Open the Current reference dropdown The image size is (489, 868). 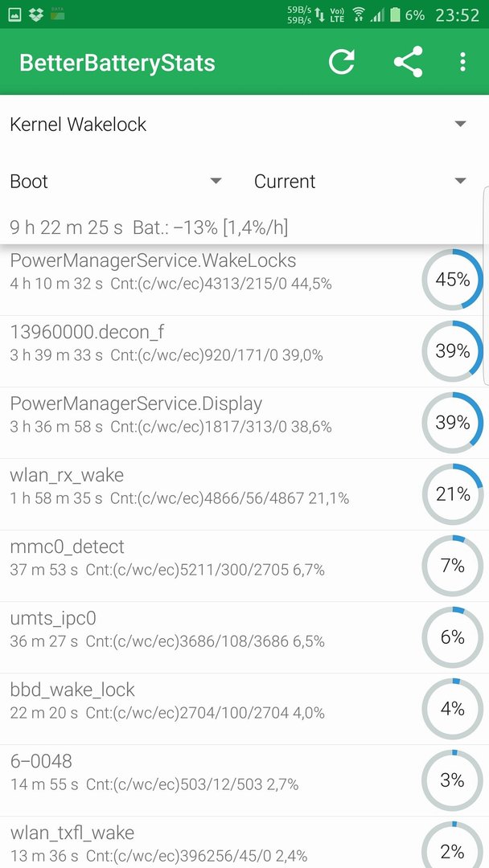coord(360,181)
